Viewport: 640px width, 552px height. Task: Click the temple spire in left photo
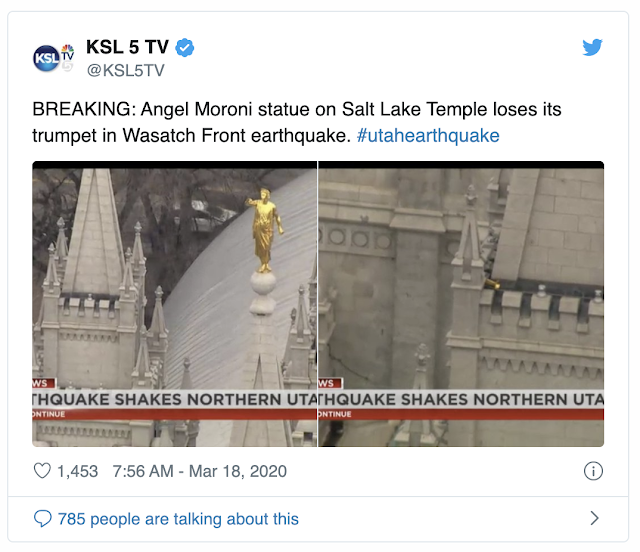tap(94, 233)
